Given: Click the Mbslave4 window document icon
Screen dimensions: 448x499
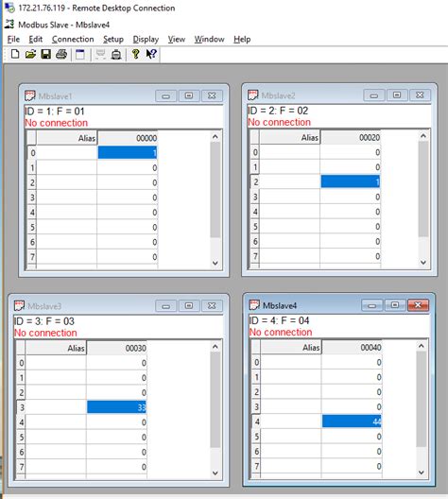Looking at the screenshot, I should pyautogui.click(x=254, y=305).
